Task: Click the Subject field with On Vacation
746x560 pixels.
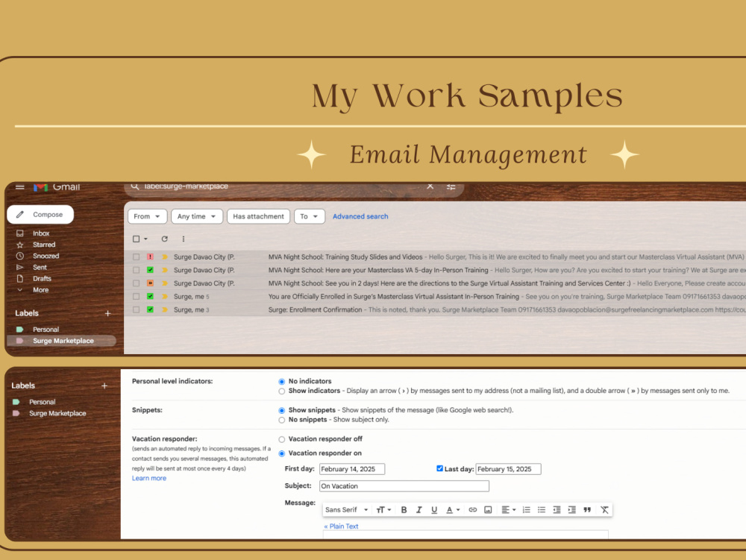Action: pos(404,486)
